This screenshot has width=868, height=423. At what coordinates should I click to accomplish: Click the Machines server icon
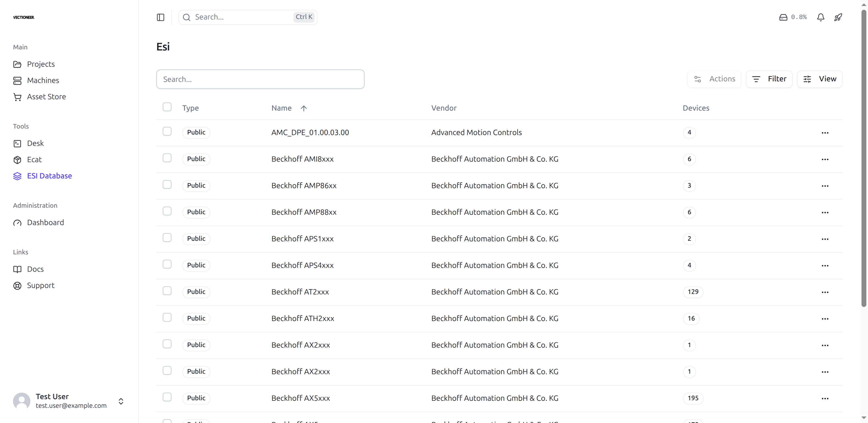[x=17, y=81]
